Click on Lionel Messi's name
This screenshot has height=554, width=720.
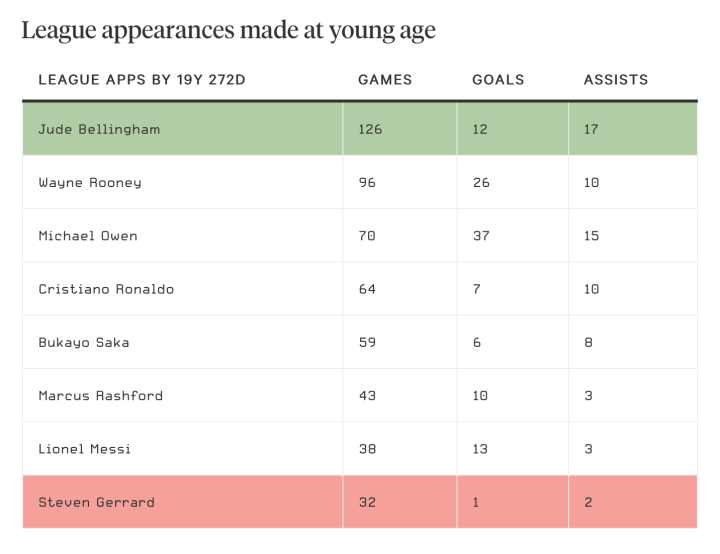click(x=84, y=449)
